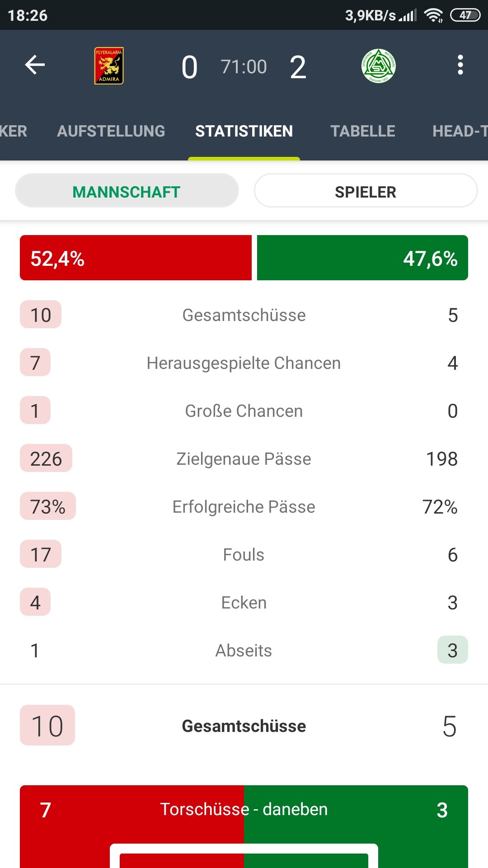Tap the Abseits value 3 badge
This screenshot has width=488, height=868.
(x=453, y=650)
